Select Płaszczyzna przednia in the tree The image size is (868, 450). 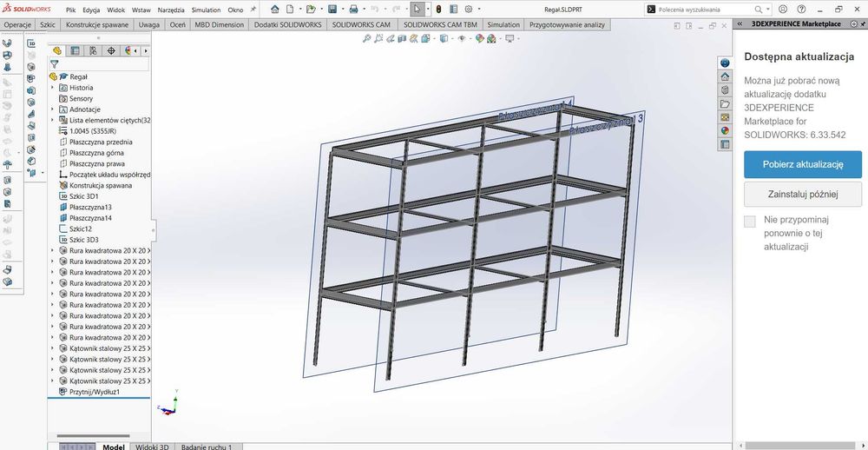pyautogui.click(x=101, y=142)
